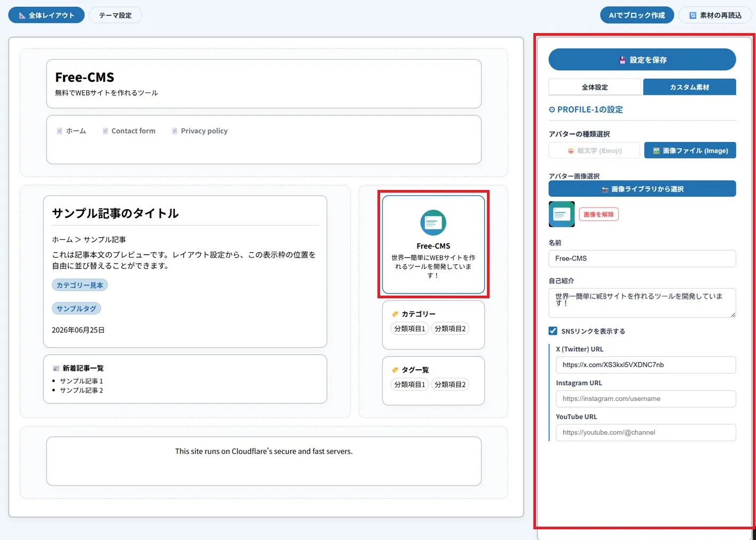Click サンプル記事 2 in 新着記事一覧
Image resolution: width=756 pixels, height=540 pixels.
coord(81,391)
